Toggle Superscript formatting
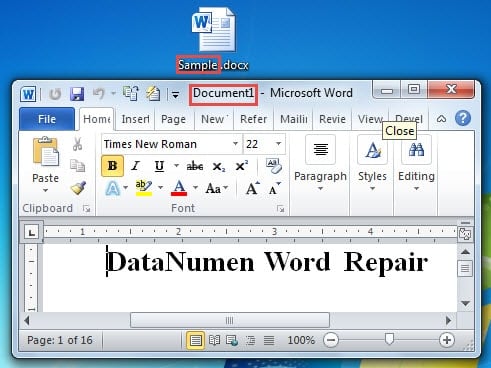 click(242, 166)
